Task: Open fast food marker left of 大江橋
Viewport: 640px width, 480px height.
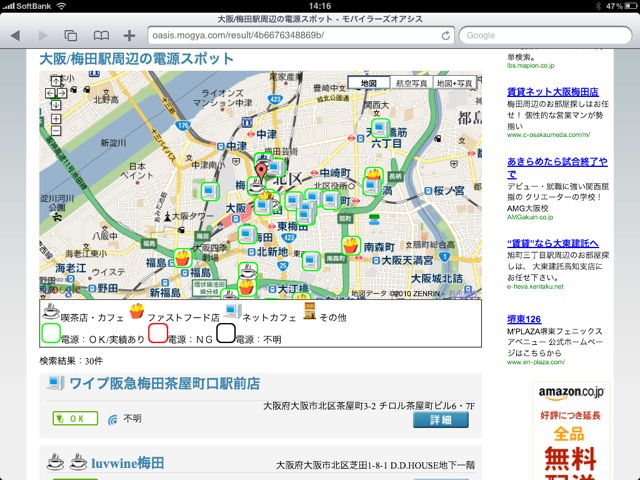Action: click(x=247, y=287)
